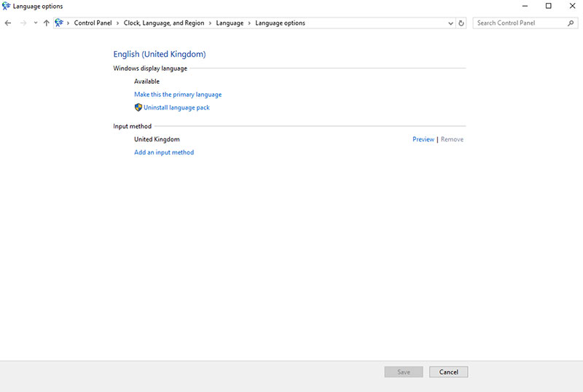Expand the chevron after Control Panel breadcrumb

(x=117, y=23)
